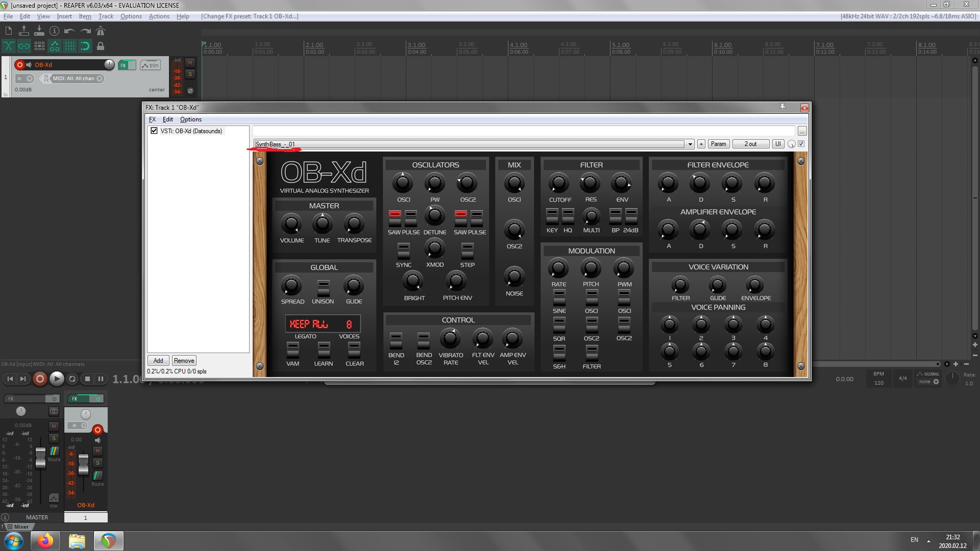
Task: Click the REAPER transport play button
Action: coord(56,378)
